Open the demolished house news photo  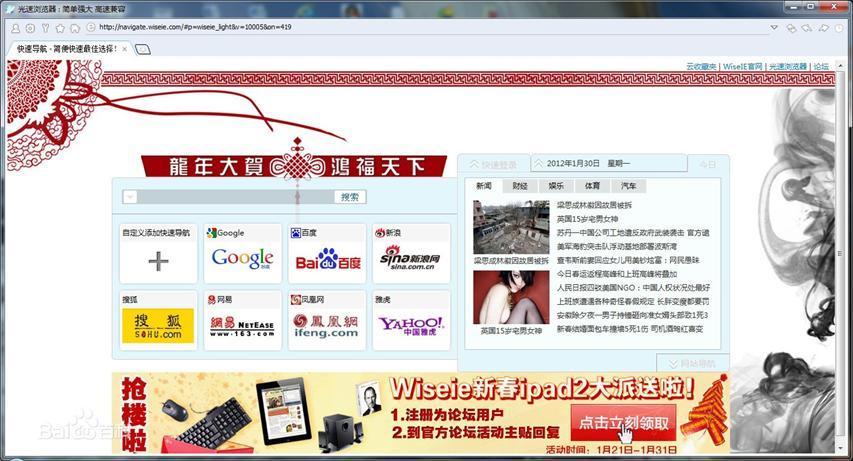pyautogui.click(x=511, y=227)
